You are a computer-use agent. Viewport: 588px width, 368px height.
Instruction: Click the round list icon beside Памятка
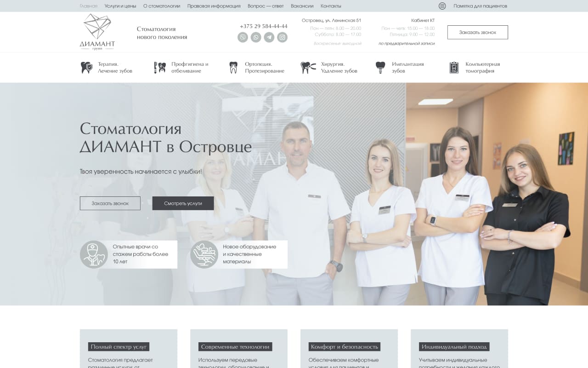[442, 6]
